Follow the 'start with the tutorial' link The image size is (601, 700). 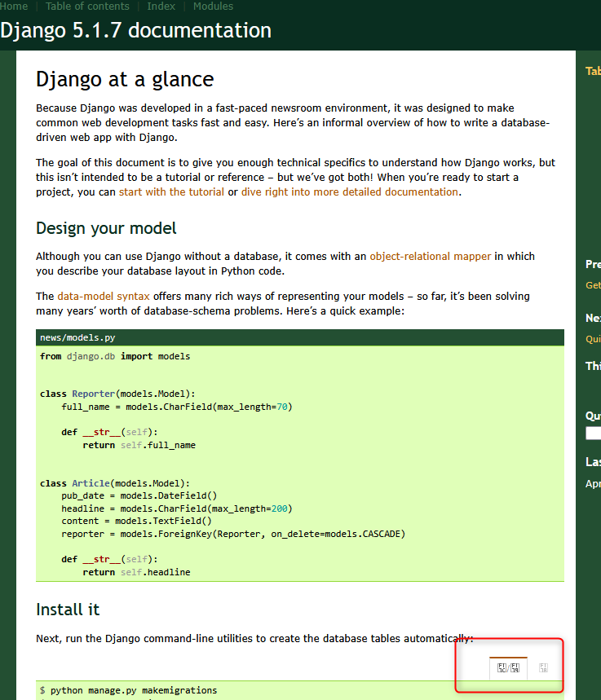coord(171,192)
